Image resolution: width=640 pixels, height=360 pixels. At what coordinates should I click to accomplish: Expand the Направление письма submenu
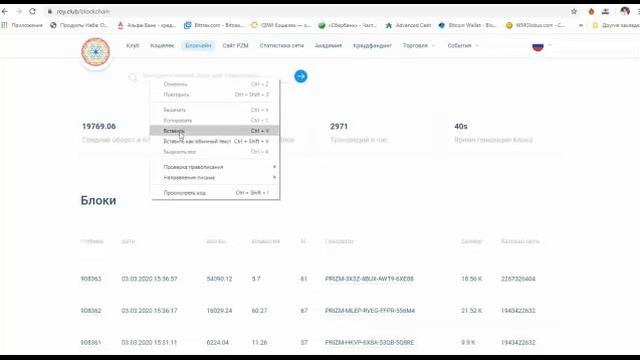215,178
